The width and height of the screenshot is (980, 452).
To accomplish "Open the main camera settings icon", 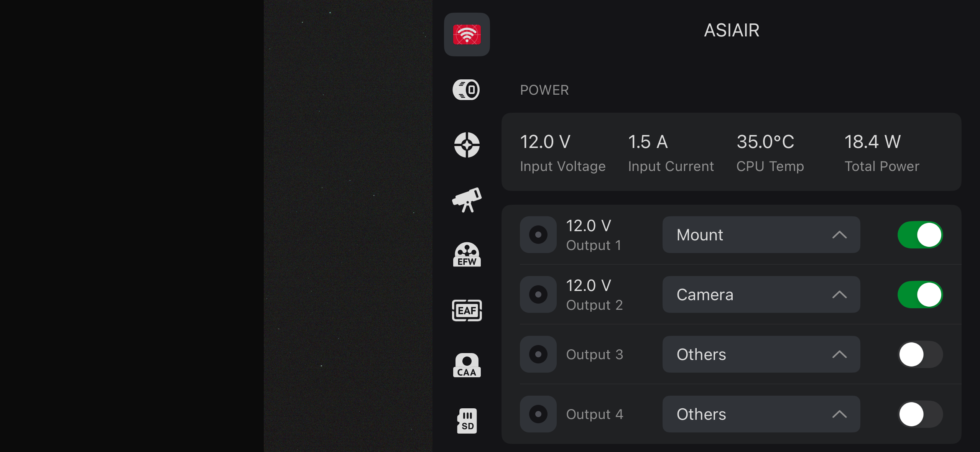I will pyautogui.click(x=467, y=90).
